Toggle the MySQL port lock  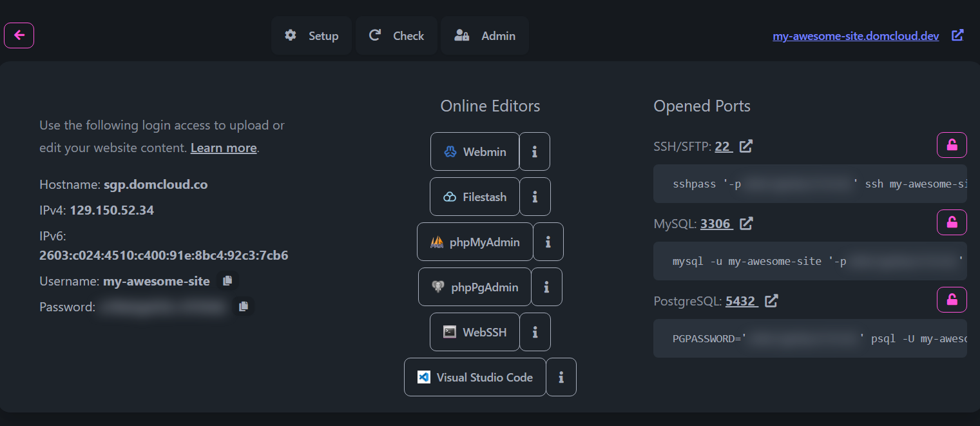[951, 222]
